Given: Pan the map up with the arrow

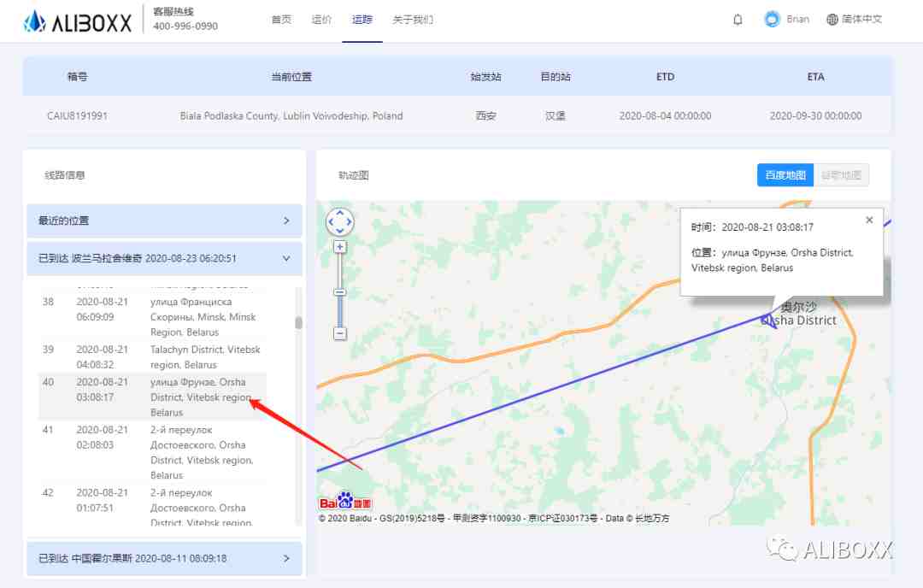Looking at the screenshot, I should coord(339,213).
